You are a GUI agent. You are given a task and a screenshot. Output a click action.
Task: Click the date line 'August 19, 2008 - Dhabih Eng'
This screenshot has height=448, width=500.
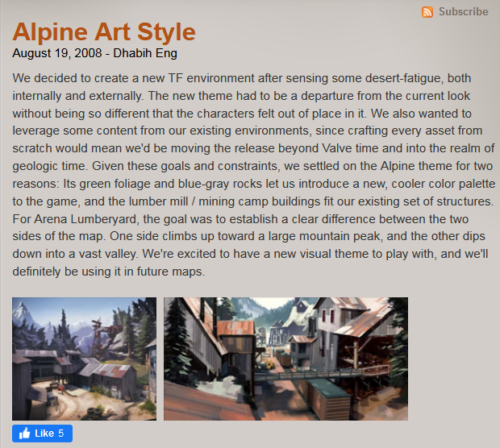pos(94,53)
